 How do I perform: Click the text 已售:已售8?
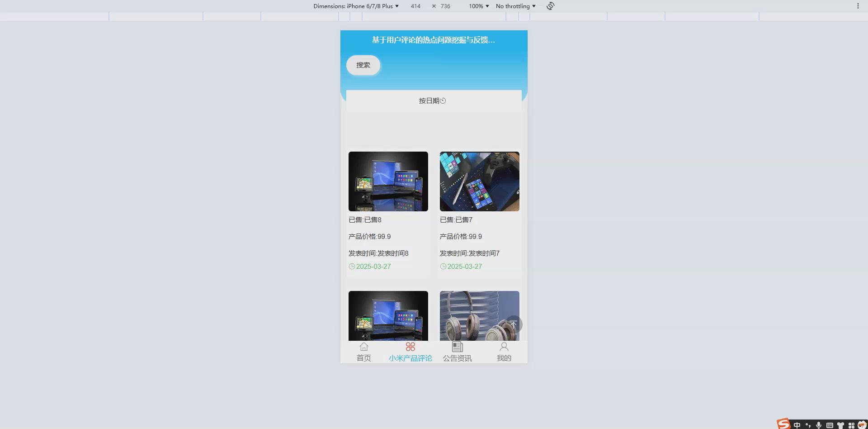point(365,220)
